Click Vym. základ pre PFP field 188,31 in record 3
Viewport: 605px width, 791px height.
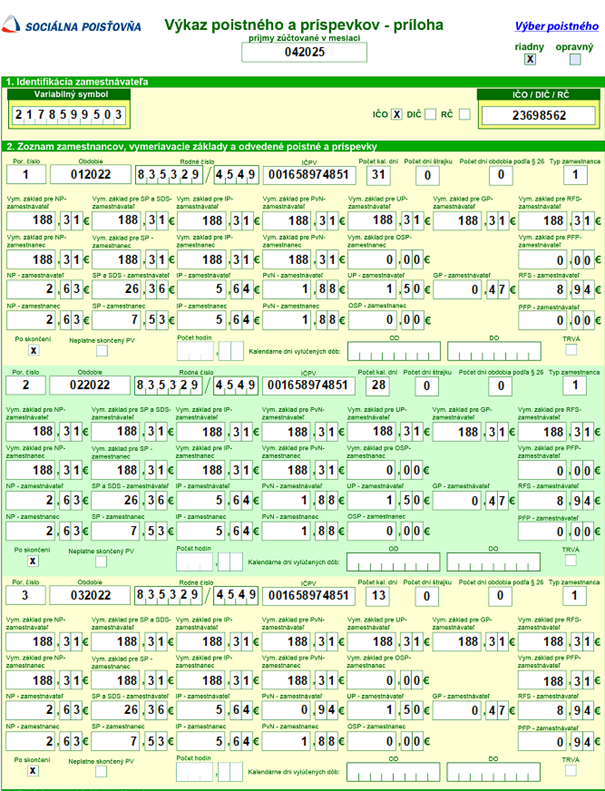[556, 681]
